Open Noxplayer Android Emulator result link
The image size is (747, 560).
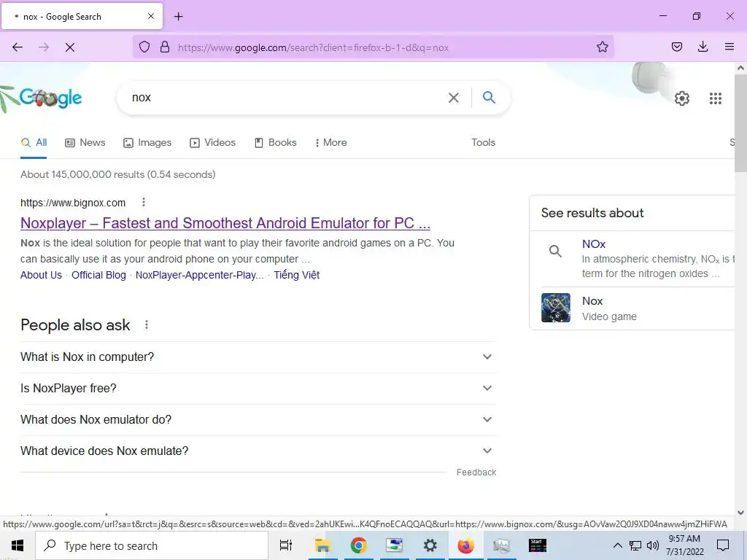coord(225,223)
